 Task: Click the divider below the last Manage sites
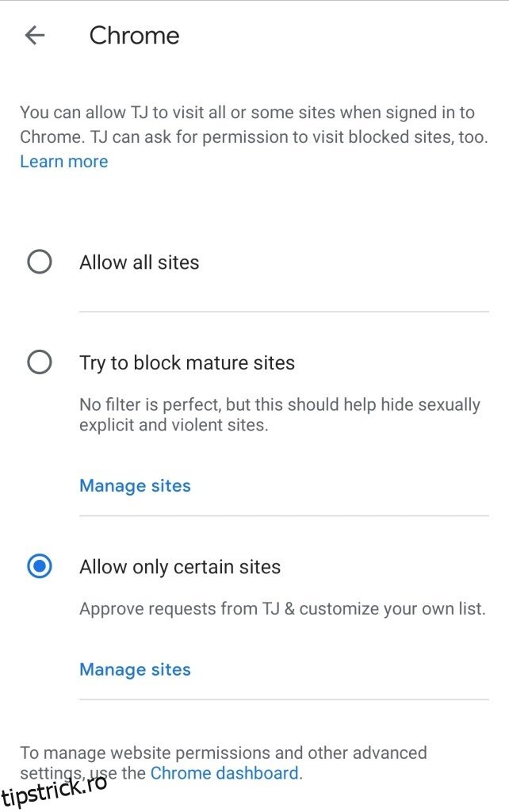[284, 699]
